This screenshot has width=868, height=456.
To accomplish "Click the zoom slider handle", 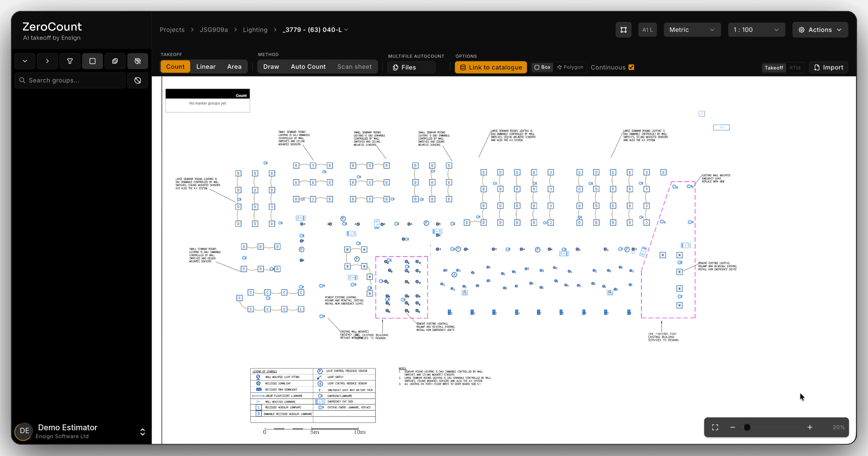I will (747, 427).
